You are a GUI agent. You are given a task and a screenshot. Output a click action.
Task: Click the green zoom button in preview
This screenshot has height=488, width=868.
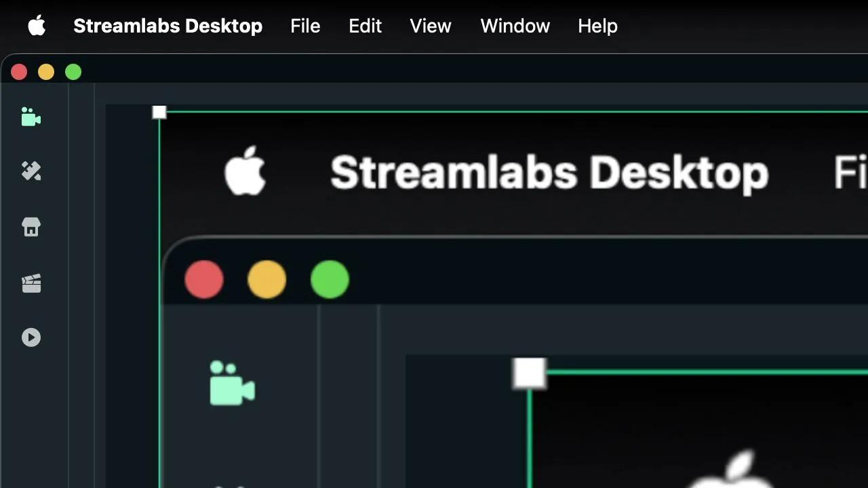(x=330, y=279)
